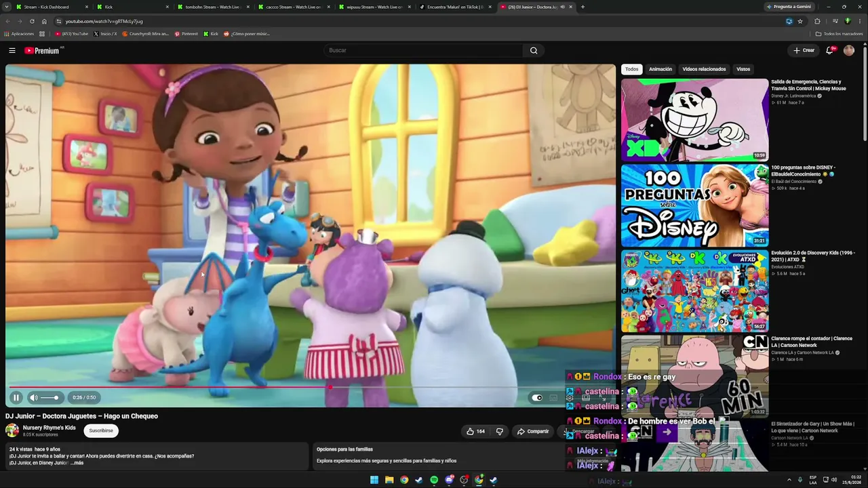Open '100 preguntas sobre DISNEY' title link

click(x=804, y=170)
